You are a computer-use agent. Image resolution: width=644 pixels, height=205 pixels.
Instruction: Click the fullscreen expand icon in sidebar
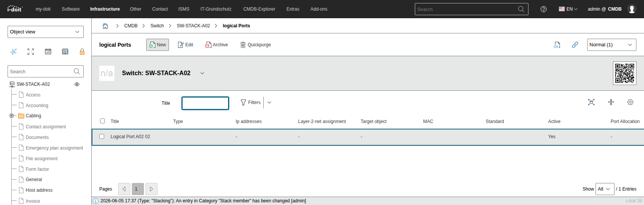click(31, 52)
